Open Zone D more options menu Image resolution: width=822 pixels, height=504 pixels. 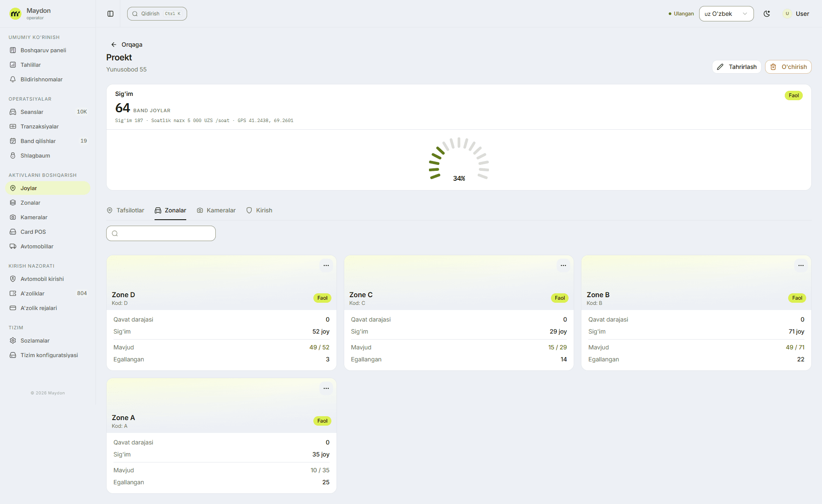coord(326,265)
